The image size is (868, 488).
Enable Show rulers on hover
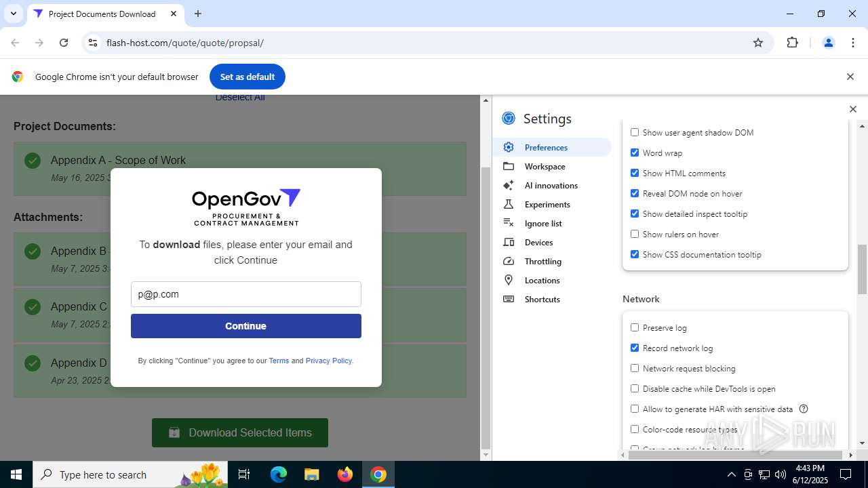pyautogui.click(x=635, y=234)
